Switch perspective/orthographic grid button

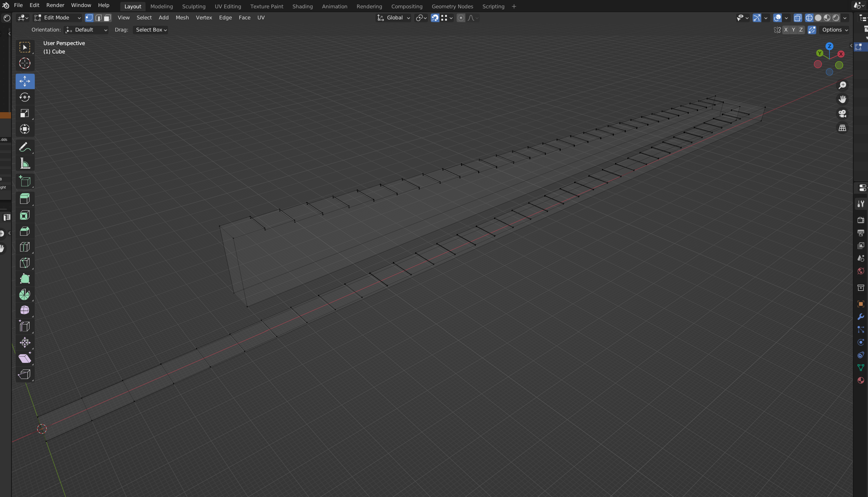[x=842, y=128]
